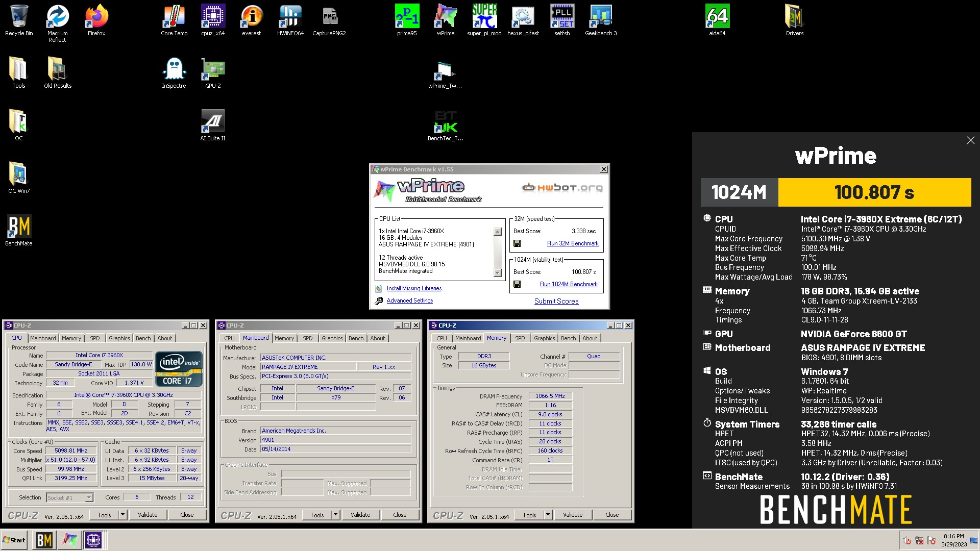Click the taskbar clock showing 8:16 PM
Image resolution: width=980 pixels, height=551 pixels.
point(953,540)
